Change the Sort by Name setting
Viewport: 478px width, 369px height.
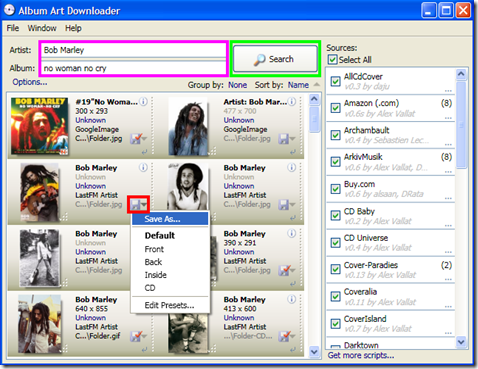(298, 85)
